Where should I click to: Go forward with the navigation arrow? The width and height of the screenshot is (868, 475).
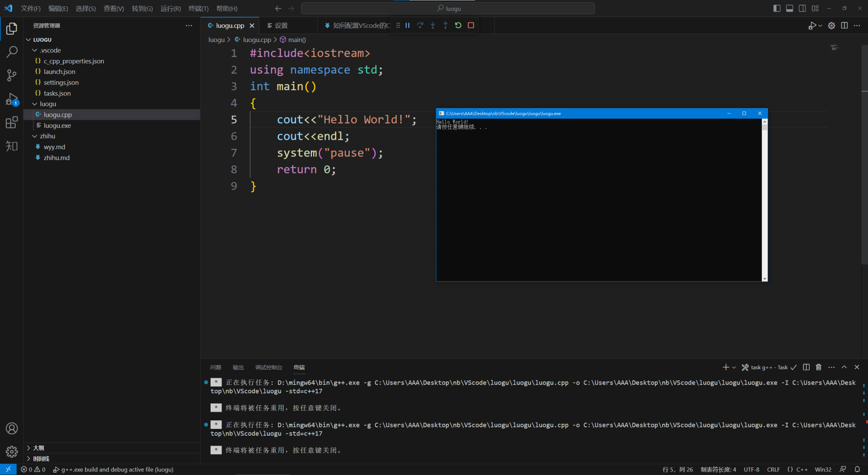(291, 8)
